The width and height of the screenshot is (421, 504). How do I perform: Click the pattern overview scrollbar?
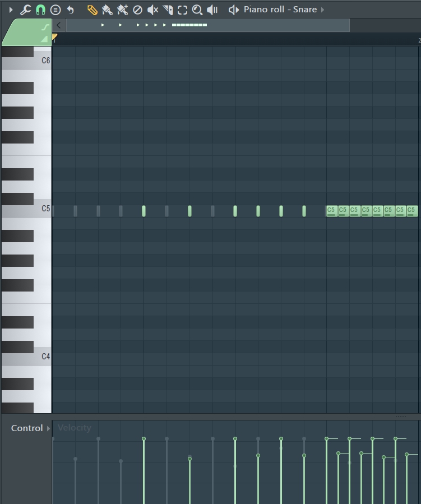[208, 25]
